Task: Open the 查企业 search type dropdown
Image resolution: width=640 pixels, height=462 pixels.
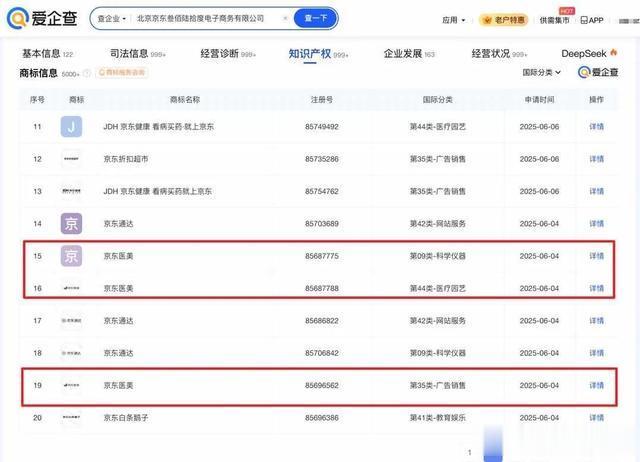Action: pos(111,19)
